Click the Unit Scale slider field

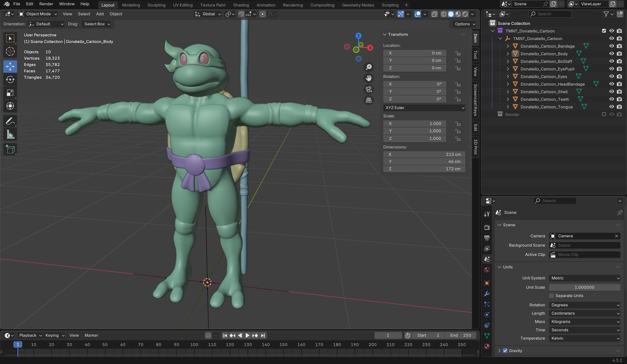point(585,287)
